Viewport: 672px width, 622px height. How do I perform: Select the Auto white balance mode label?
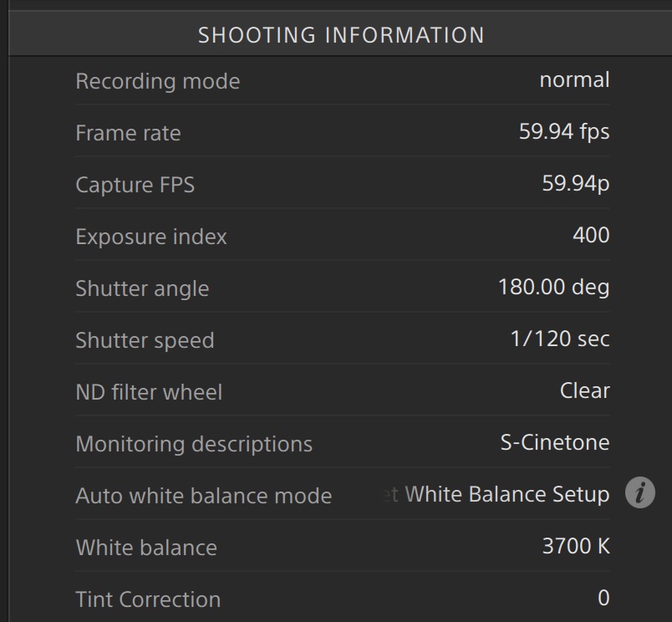pyautogui.click(x=204, y=496)
